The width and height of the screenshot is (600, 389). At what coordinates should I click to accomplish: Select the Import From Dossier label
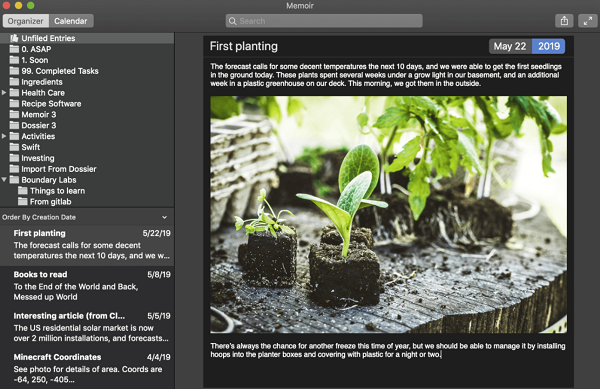pos(59,169)
